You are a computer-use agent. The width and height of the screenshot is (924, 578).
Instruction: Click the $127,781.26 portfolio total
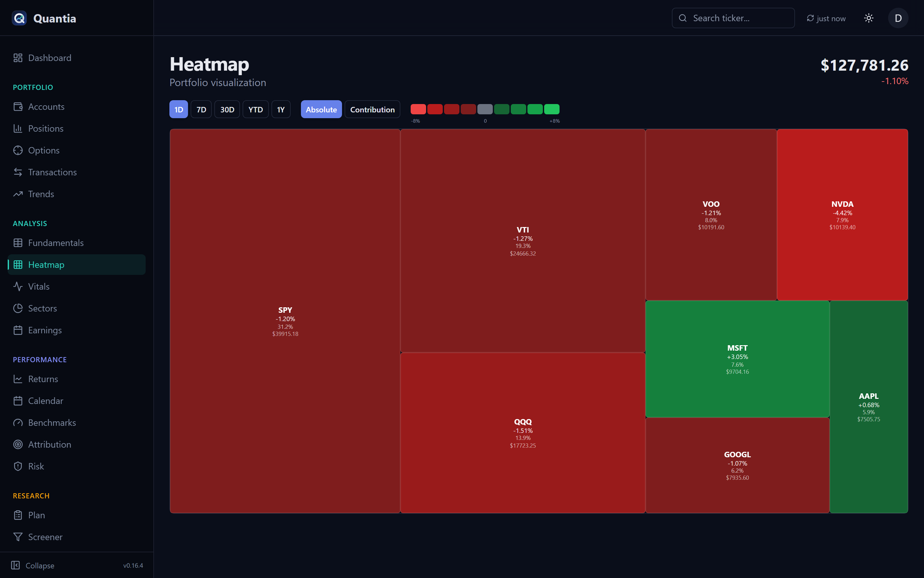pos(864,65)
